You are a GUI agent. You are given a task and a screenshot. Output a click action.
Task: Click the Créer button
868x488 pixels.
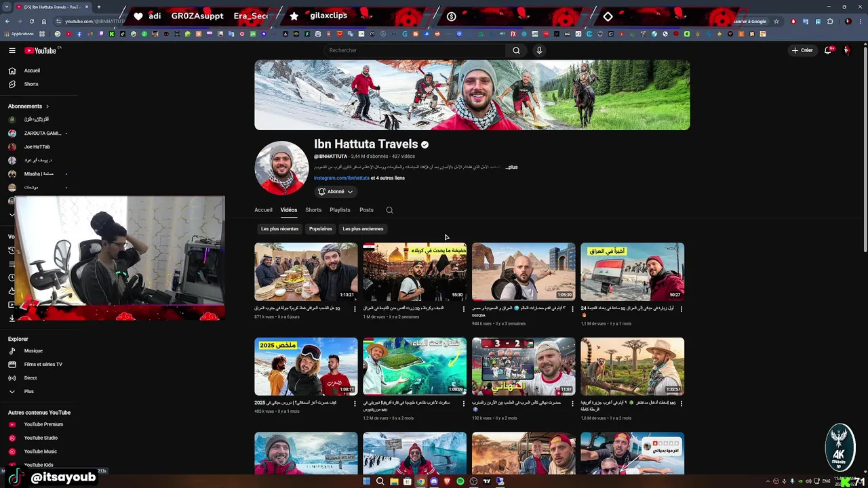point(802,50)
